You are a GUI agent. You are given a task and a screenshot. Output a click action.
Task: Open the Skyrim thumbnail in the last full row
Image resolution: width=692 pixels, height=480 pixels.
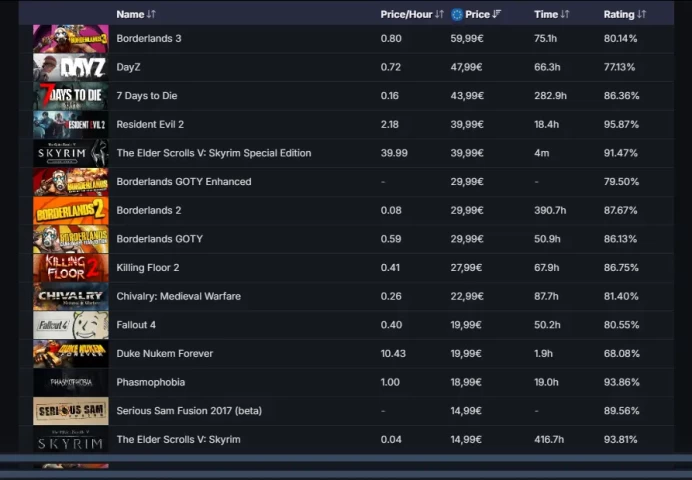coord(71,439)
